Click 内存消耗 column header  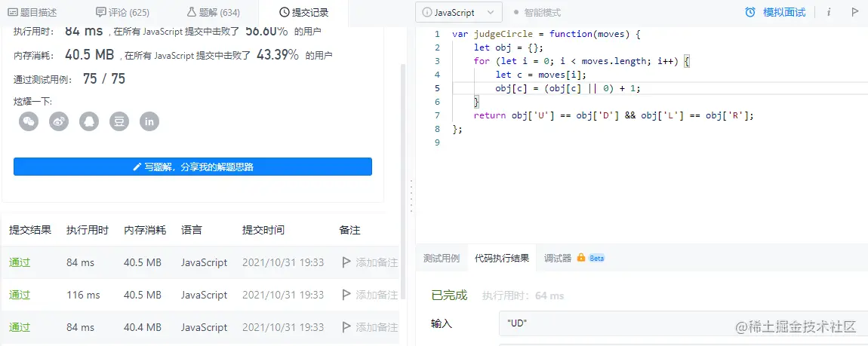click(145, 230)
